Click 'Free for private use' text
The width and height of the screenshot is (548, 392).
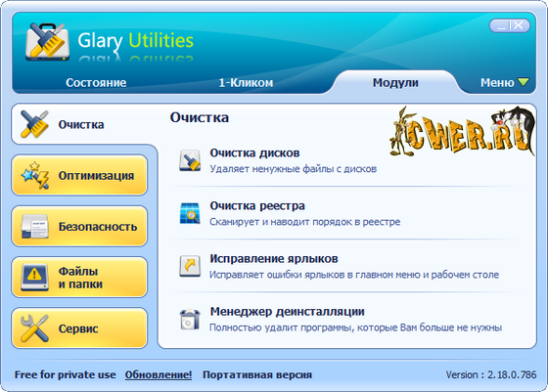(x=65, y=374)
